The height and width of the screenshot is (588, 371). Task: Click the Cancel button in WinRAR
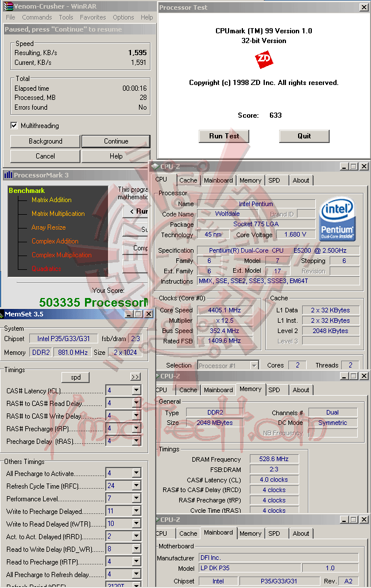click(45, 156)
